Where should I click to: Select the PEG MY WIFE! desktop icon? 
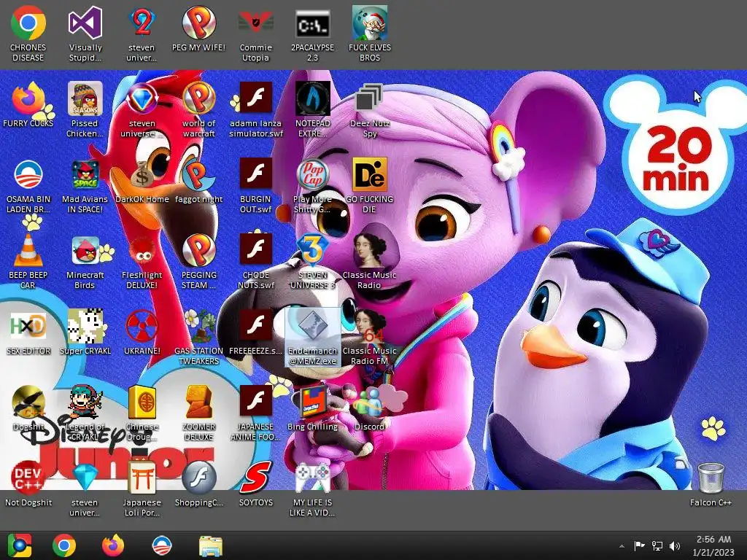point(198,28)
